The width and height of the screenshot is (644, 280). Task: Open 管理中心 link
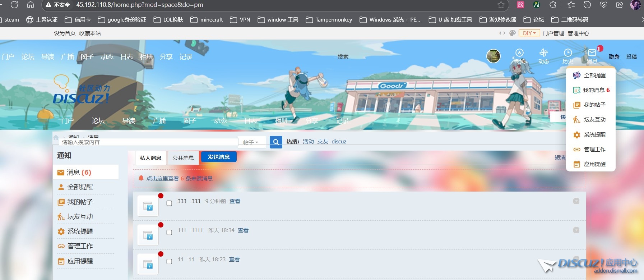[578, 33]
